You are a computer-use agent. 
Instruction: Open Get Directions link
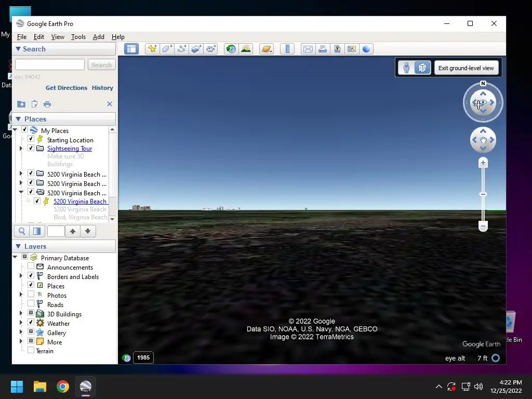[x=66, y=87]
